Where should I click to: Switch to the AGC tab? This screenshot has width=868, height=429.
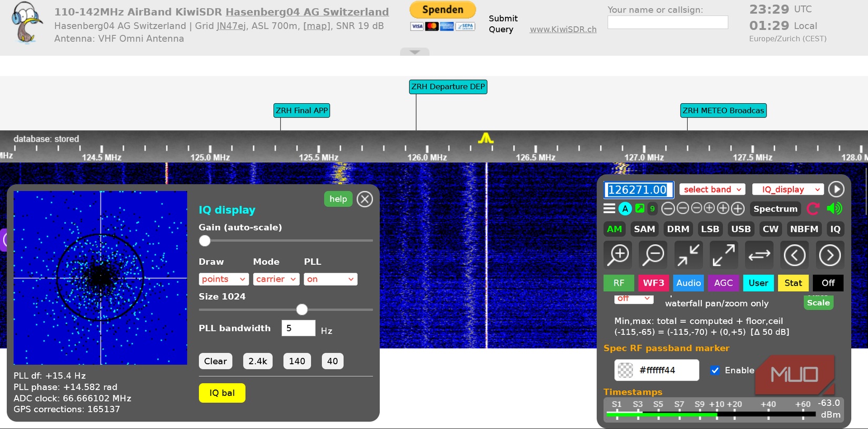click(723, 283)
